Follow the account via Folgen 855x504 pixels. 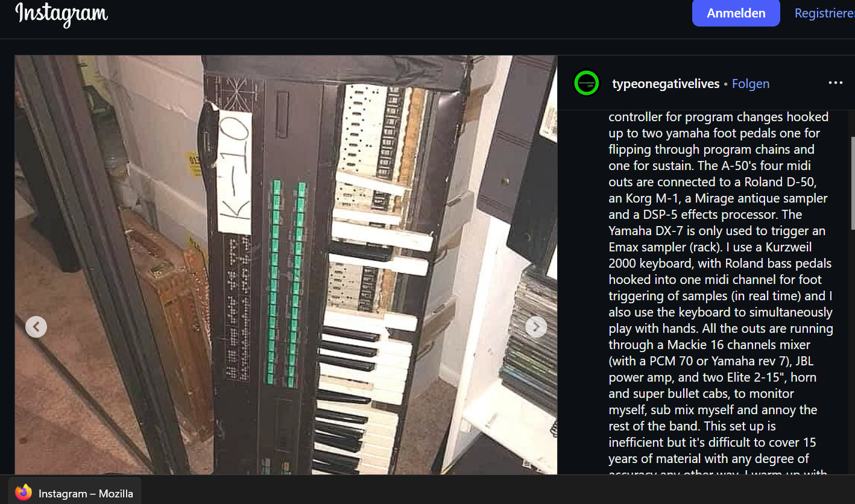[751, 84]
